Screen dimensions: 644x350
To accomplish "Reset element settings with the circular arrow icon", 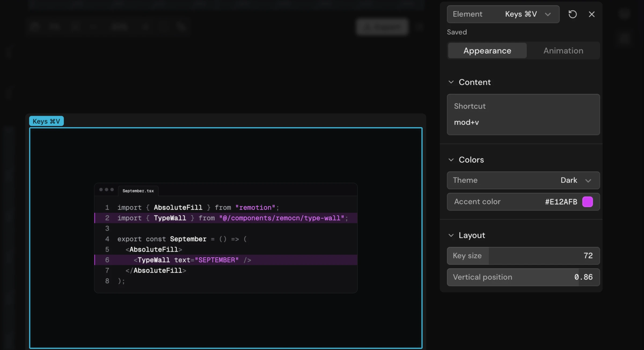I will click(572, 14).
